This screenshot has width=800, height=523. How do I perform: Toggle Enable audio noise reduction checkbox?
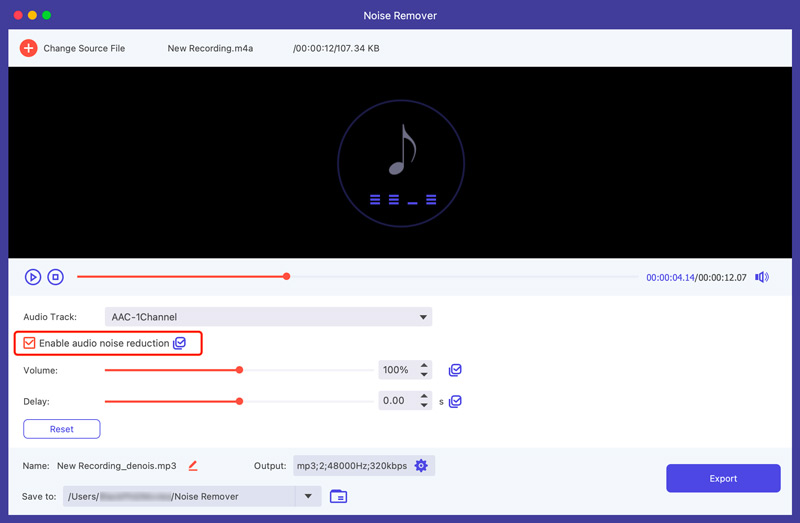tap(29, 343)
